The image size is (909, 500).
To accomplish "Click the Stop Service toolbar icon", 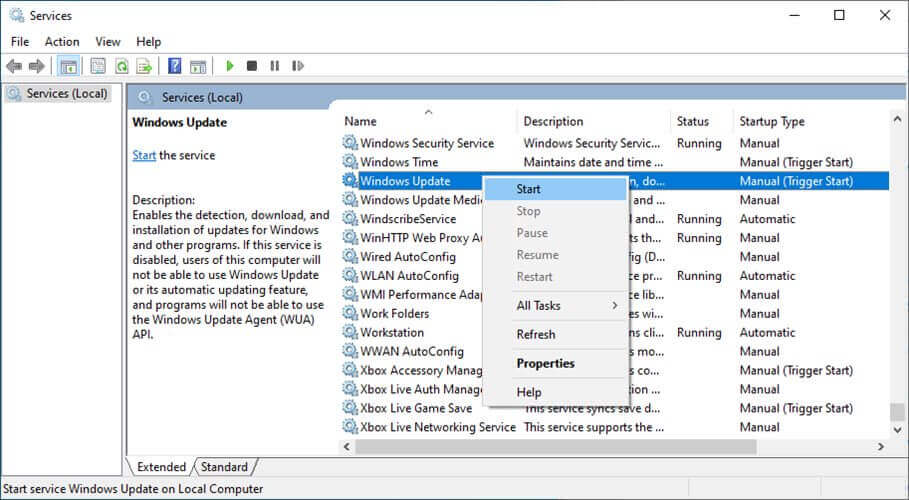I will coord(252,66).
